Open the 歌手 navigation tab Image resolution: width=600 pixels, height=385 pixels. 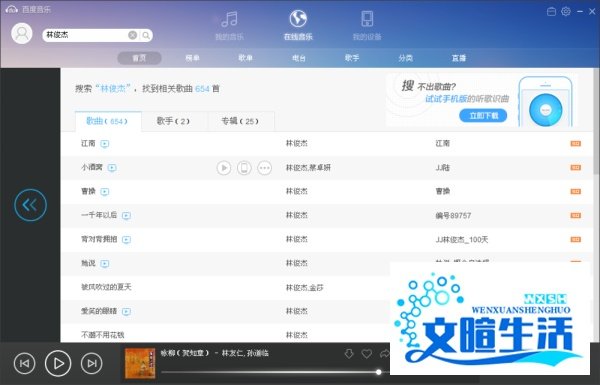coord(352,58)
